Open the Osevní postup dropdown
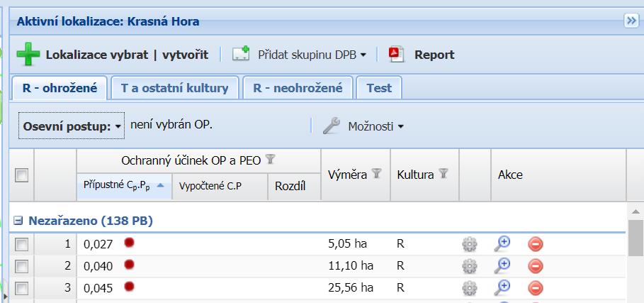Viewport: 644px width, 303px height. tap(72, 126)
